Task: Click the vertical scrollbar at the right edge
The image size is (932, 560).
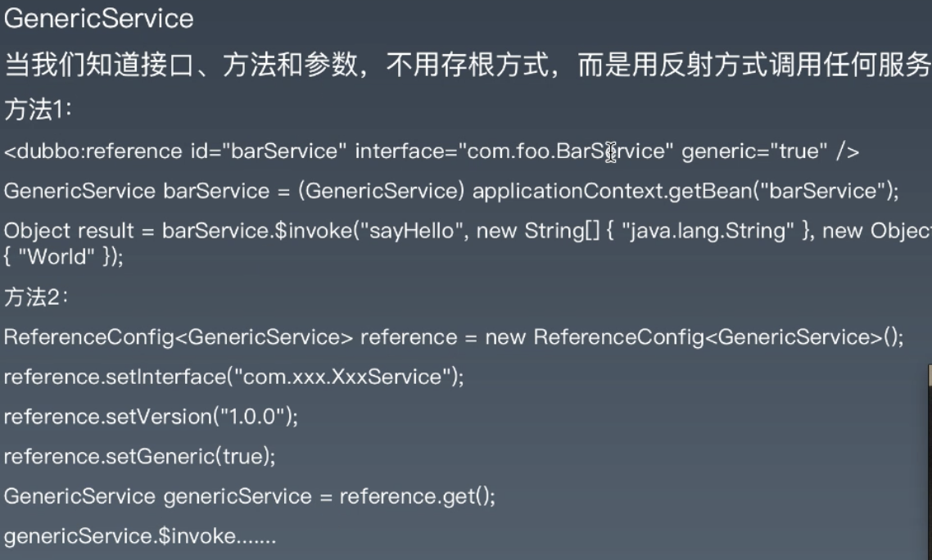Action: (930, 463)
